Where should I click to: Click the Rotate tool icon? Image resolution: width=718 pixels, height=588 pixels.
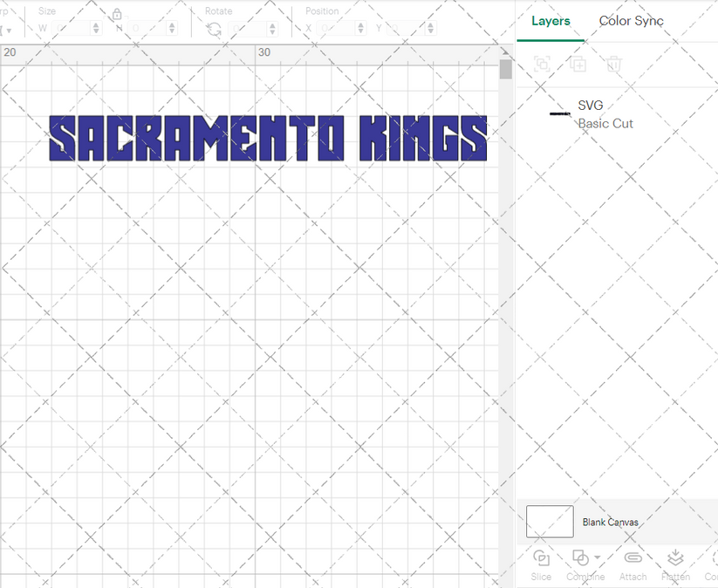click(212, 26)
